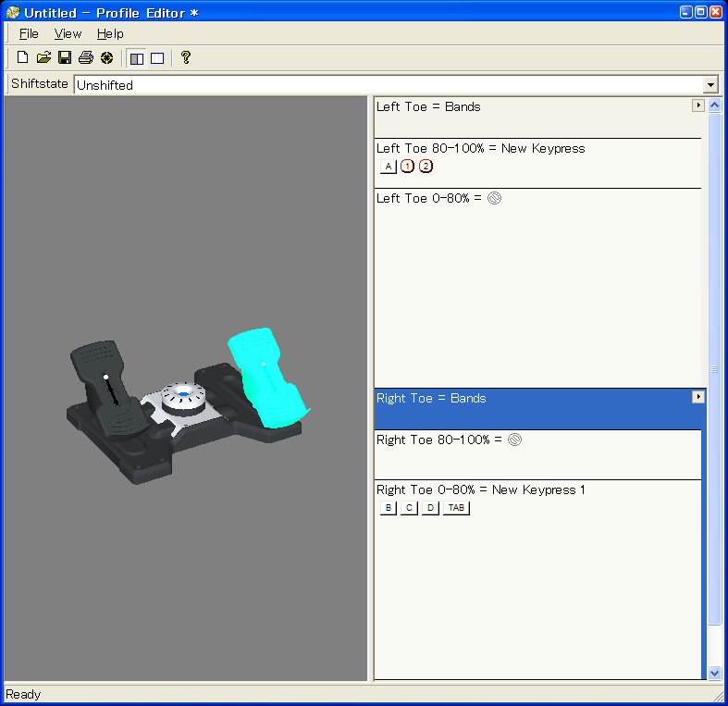Click the scroll up arrow of list panel
This screenshot has height=706, width=728.
tap(714, 105)
